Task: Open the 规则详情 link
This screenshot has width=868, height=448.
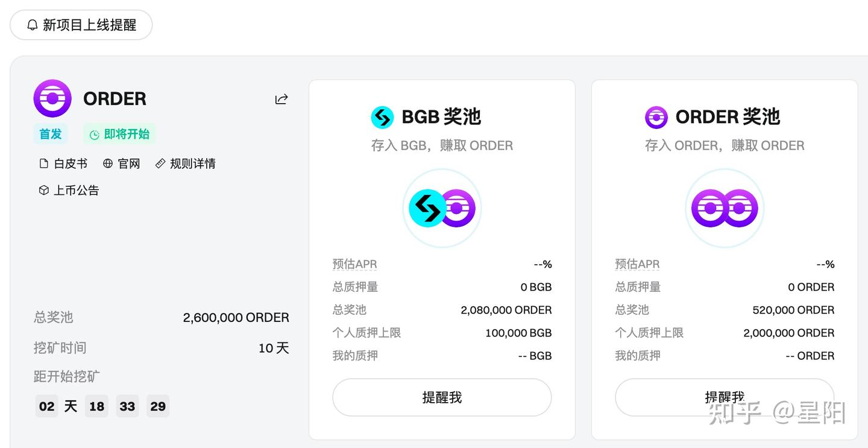Action: coord(193,163)
